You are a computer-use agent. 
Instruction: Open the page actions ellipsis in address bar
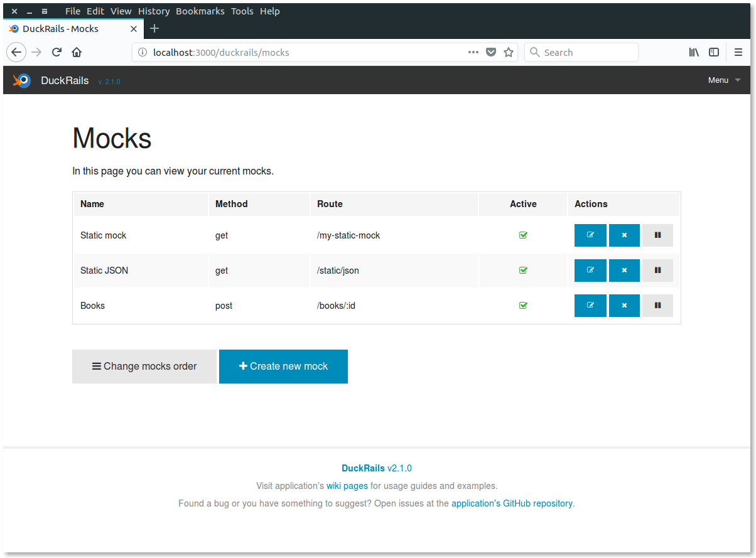(x=473, y=53)
